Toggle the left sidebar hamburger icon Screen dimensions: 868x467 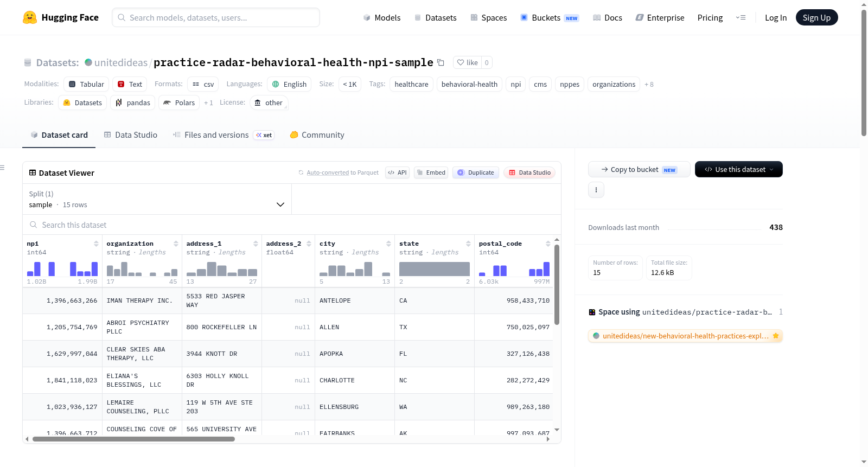coord(2,168)
